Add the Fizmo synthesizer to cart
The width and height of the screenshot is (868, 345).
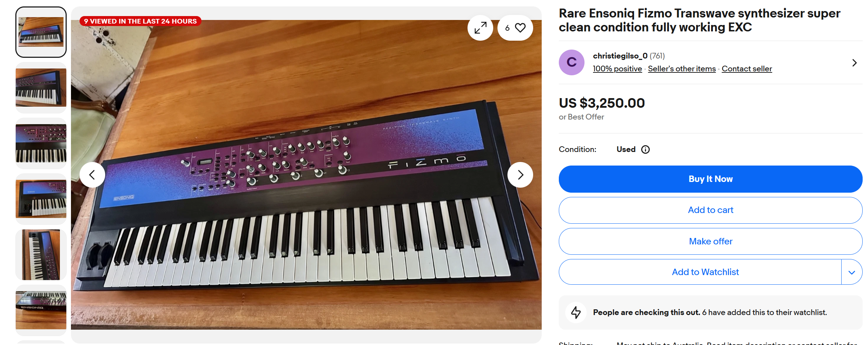(710, 210)
